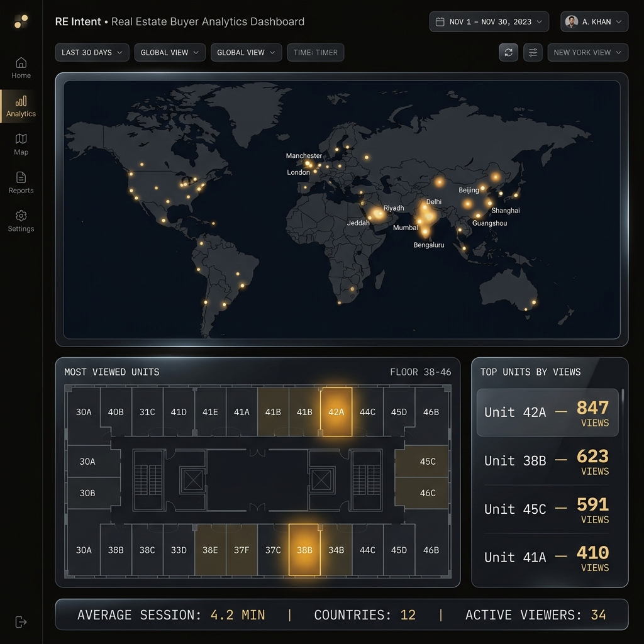The height and width of the screenshot is (644, 644).
Task: Select highlighted unit 42A on floor plan
Action: pos(336,412)
